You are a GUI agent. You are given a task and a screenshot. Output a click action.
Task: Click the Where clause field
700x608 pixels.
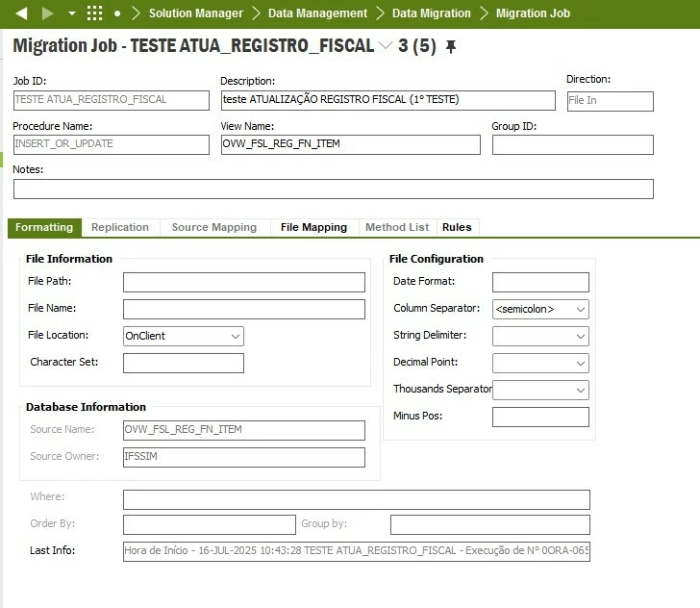coord(356,499)
